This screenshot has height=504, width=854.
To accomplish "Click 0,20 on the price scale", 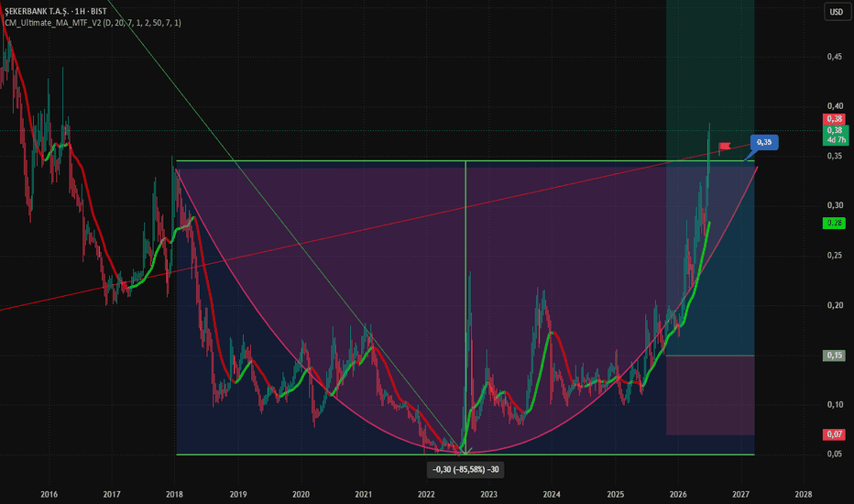I will pos(835,305).
